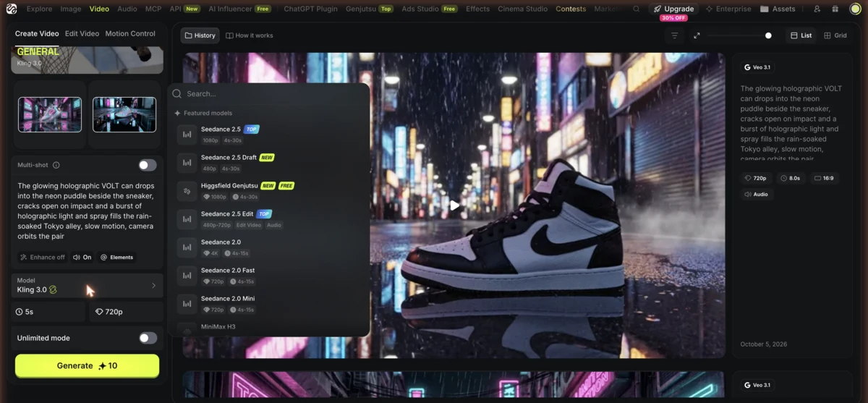868x403 pixels.
Task: Click the 8.0s duration tag
Action: point(790,178)
